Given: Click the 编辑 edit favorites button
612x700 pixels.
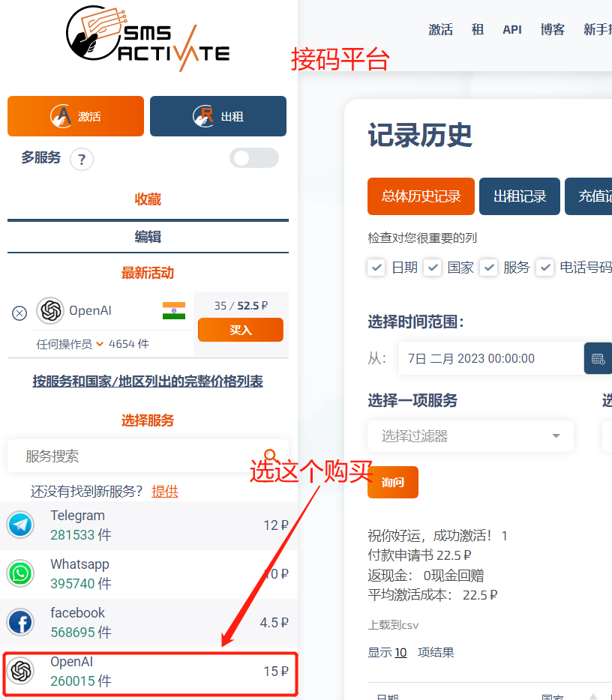Looking at the screenshot, I should (148, 237).
